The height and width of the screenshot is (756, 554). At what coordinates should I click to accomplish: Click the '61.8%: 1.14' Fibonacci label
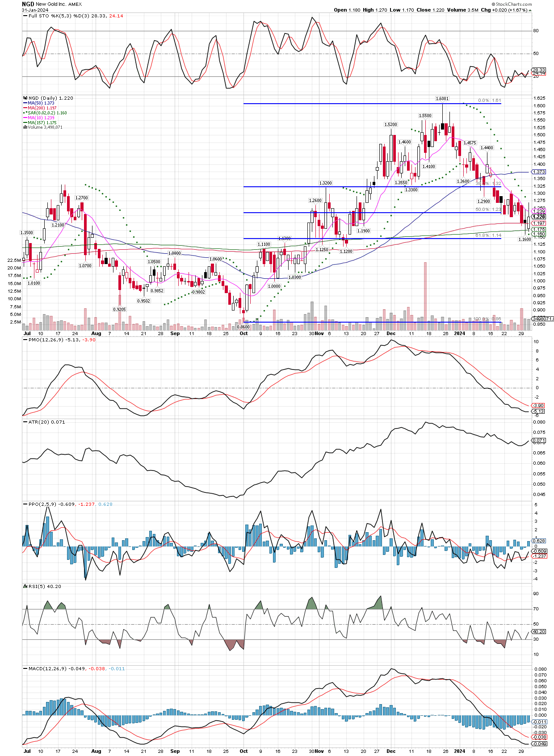tap(488, 235)
